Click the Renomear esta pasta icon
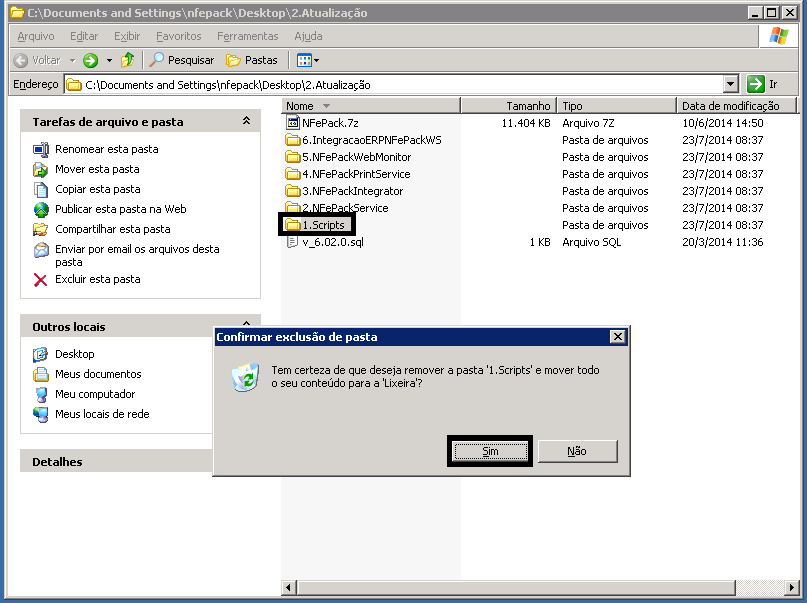 coord(41,150)
